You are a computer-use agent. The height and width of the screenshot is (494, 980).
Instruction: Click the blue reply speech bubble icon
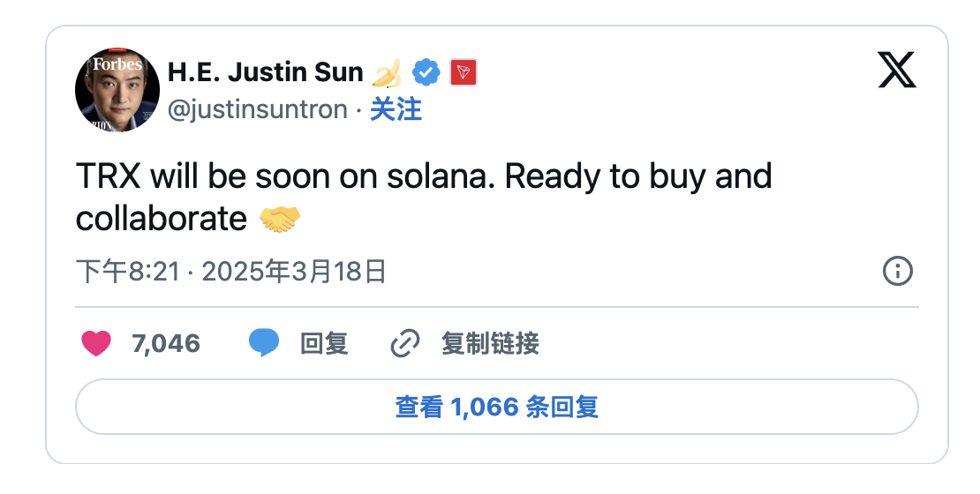264,343
